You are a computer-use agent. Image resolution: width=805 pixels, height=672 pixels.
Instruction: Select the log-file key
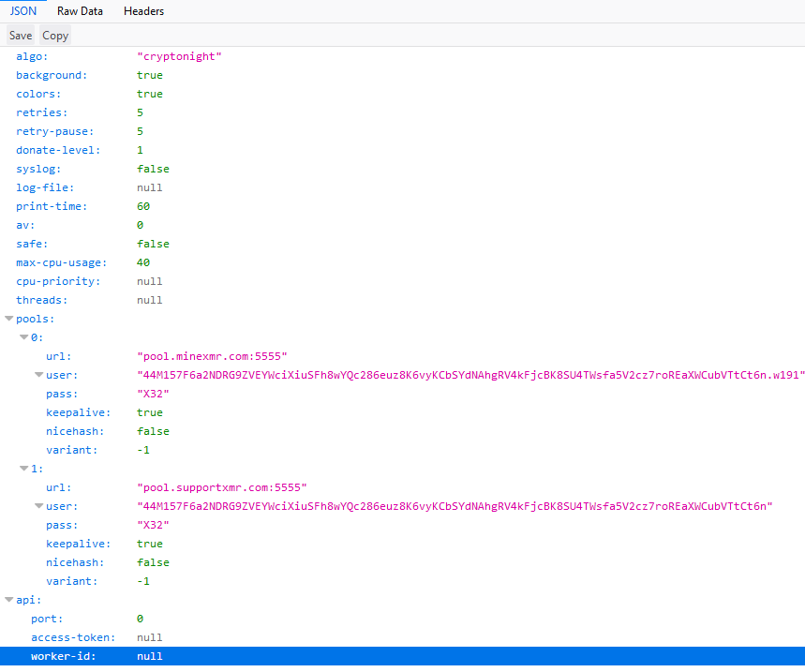[45, 187]
